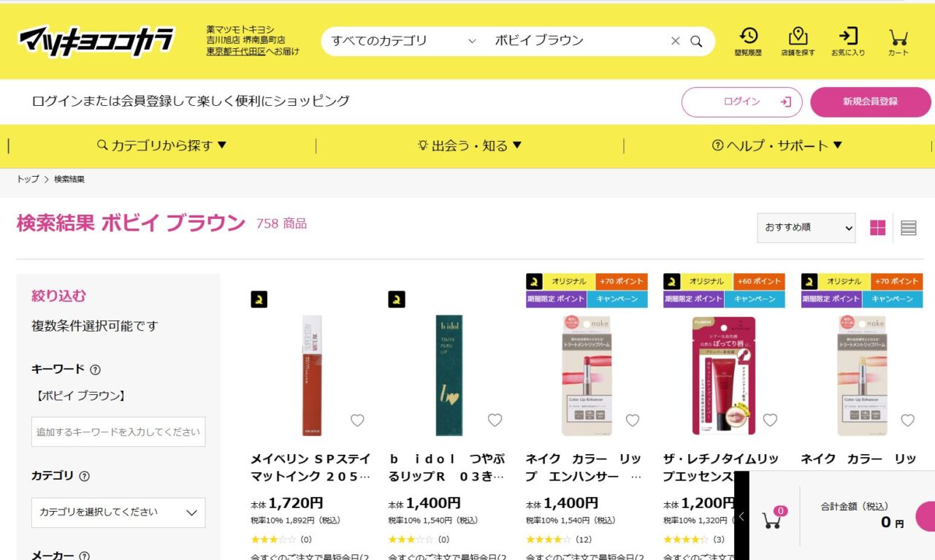
Task: Expand カテゴリから探す menu
Action: 162,146
